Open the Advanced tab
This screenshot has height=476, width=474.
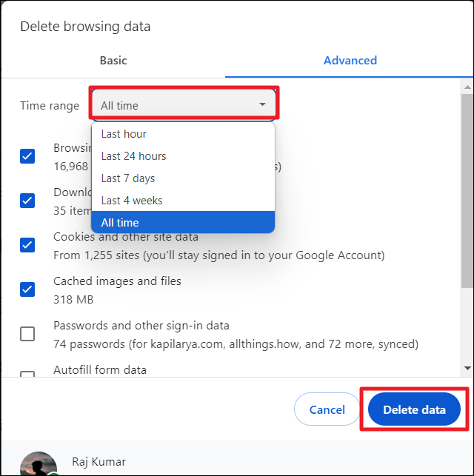click(x=350, y=61)
